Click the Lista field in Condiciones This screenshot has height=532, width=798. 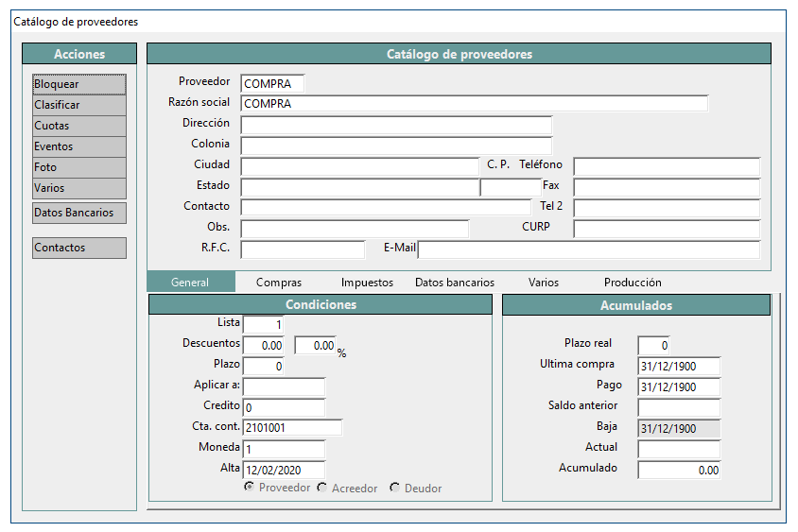coord(263,324)
